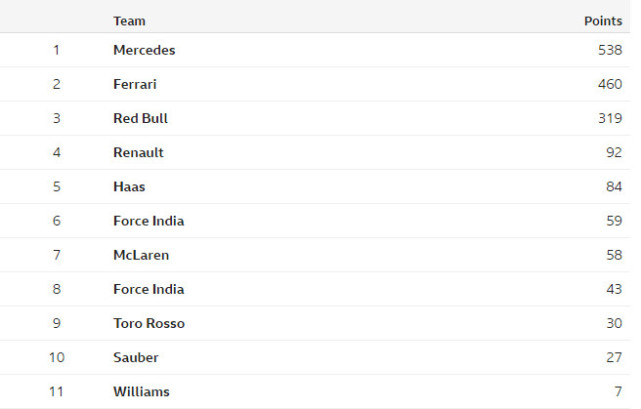Open the Ferrari team entry
The height and width of the screenshot is (409, 641).
tap(135, 84)
